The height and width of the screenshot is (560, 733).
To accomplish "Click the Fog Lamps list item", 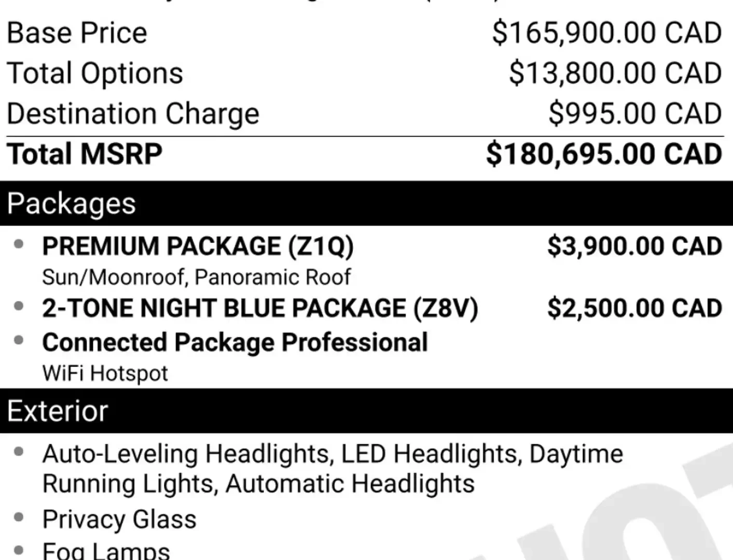I will [106, 551].
